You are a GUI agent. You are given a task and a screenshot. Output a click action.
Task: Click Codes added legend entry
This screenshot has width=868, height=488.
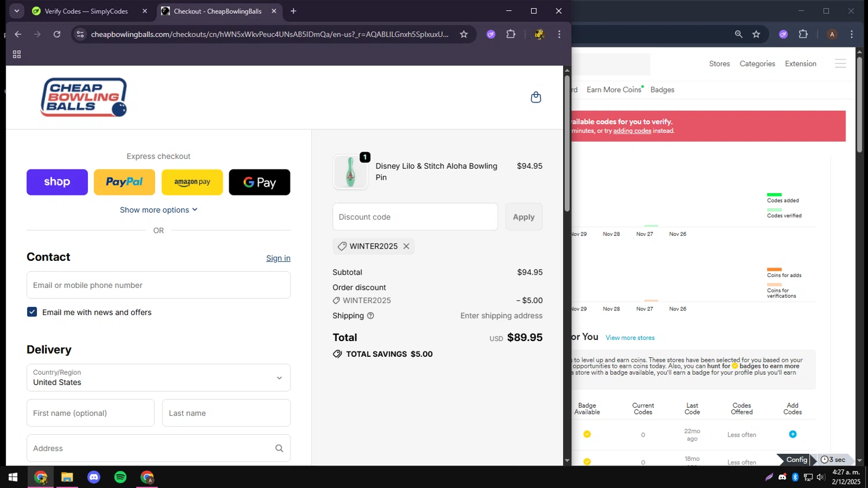coord(783,198)
